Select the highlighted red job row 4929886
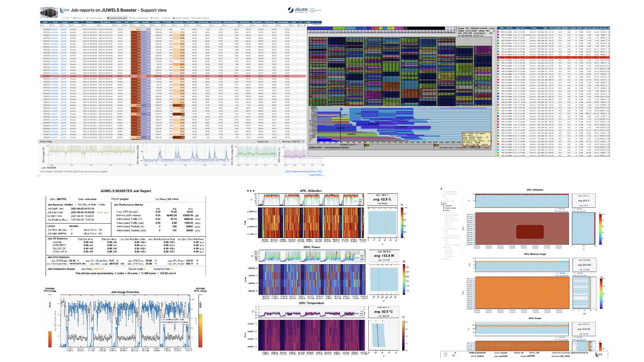 (x=47, y=76)
